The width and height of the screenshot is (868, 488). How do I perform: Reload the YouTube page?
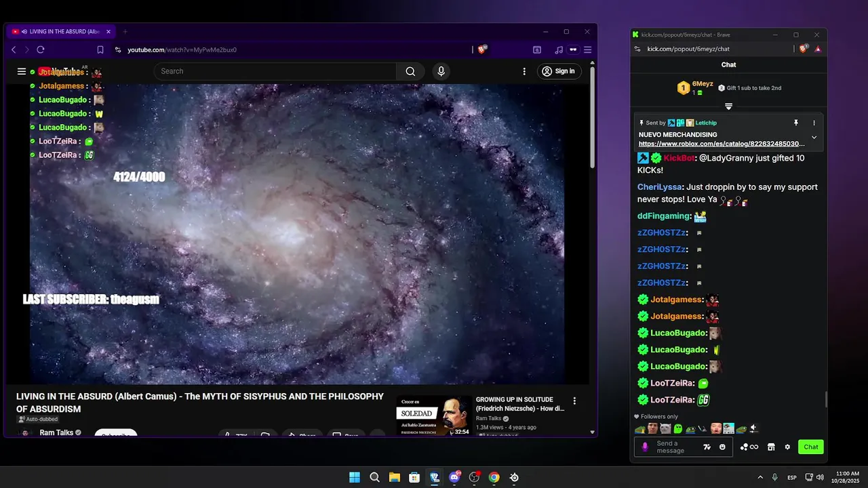pos(41,49)
